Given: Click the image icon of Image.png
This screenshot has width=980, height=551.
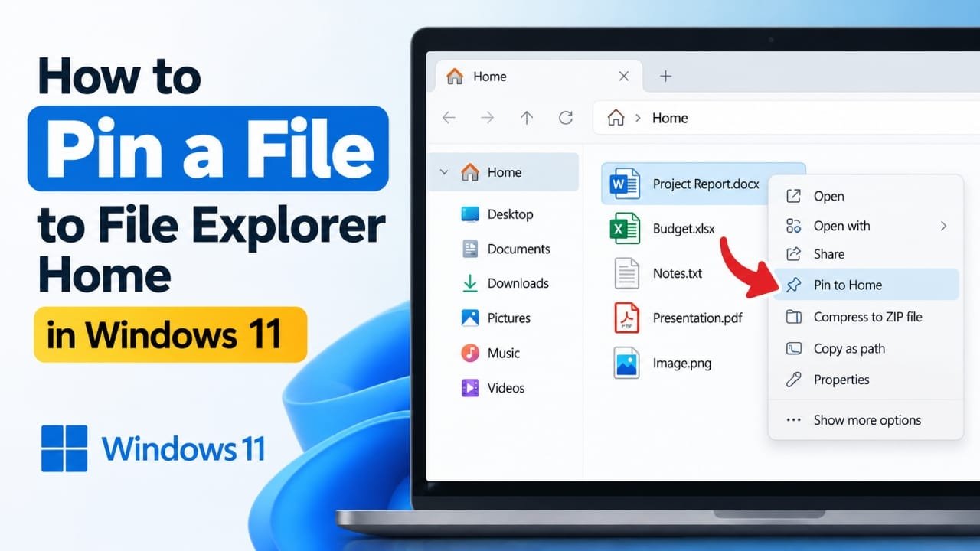Looking at the screenshot, I should click(626, 363).
